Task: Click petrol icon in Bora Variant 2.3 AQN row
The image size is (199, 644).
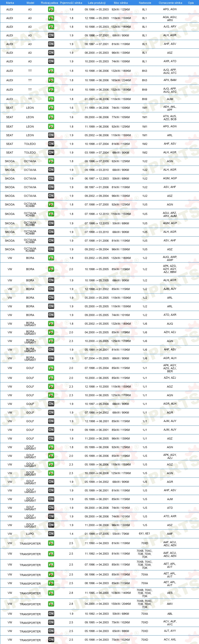Action: coord(51,341)
